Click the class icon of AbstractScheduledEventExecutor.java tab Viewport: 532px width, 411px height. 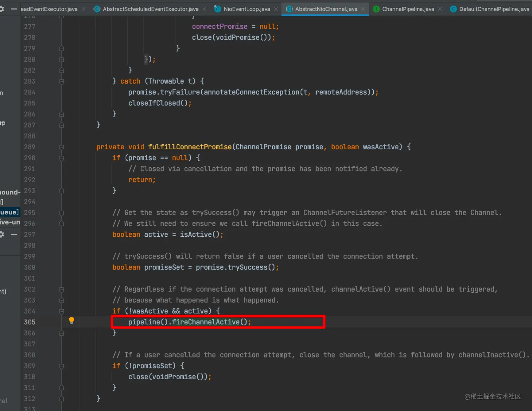[x=97, y=9]
